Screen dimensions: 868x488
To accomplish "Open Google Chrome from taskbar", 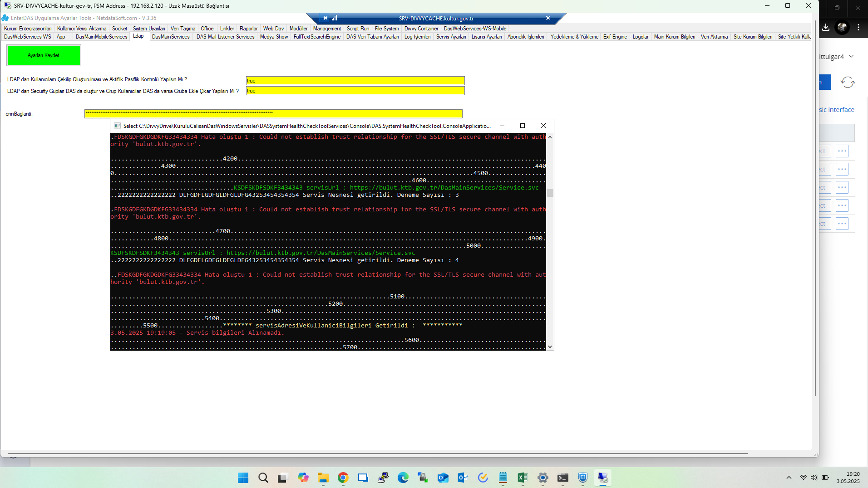I will coord(343,478).
